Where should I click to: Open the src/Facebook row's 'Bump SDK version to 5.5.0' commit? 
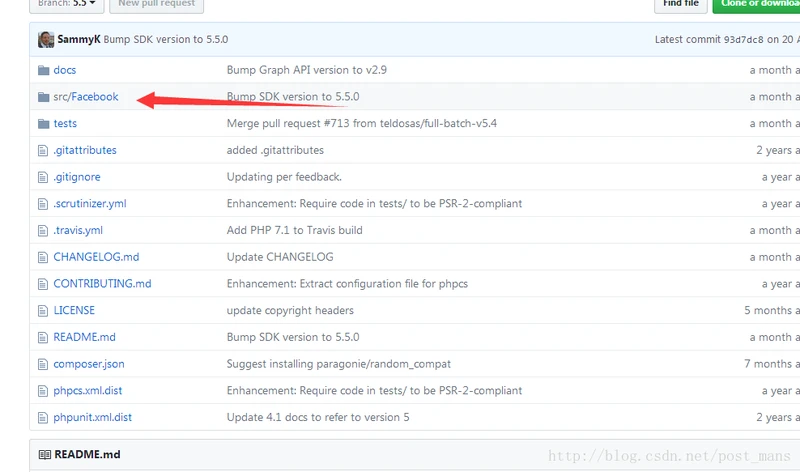pyautogui.click(x=293, y=96)
